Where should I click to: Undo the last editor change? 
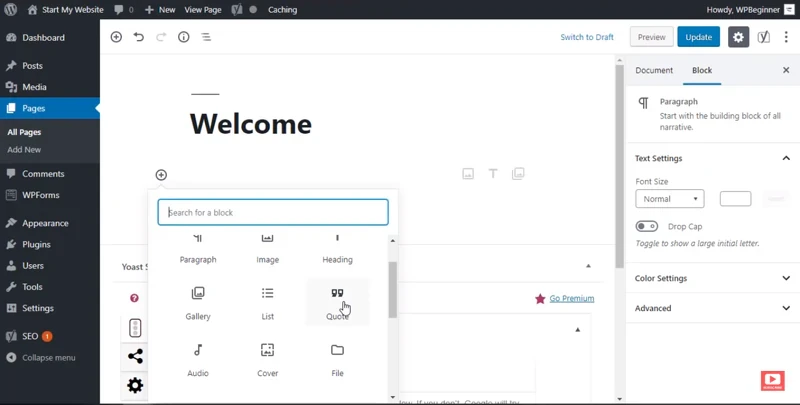tap(139, 37)
